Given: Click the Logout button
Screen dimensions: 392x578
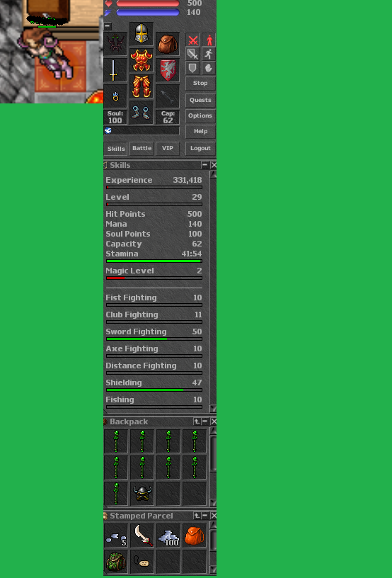Looking at the screenshot, I should click(200, 148).
